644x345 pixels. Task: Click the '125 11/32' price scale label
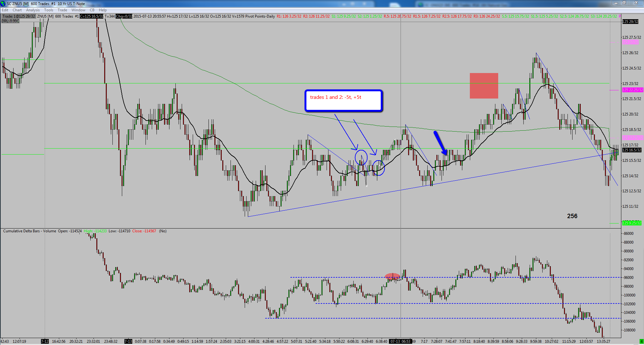click(x=630, y=206)
